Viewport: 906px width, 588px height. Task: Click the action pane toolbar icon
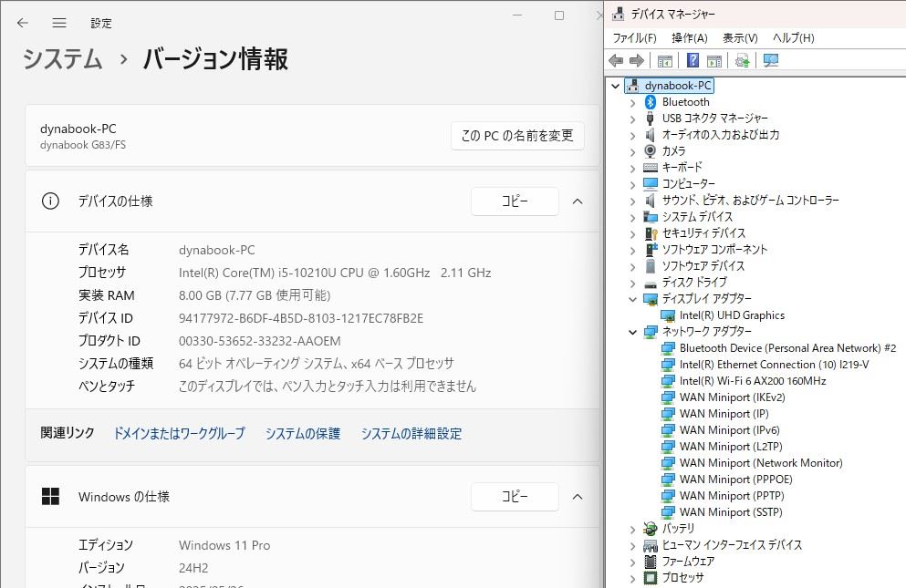click(714, 61)
